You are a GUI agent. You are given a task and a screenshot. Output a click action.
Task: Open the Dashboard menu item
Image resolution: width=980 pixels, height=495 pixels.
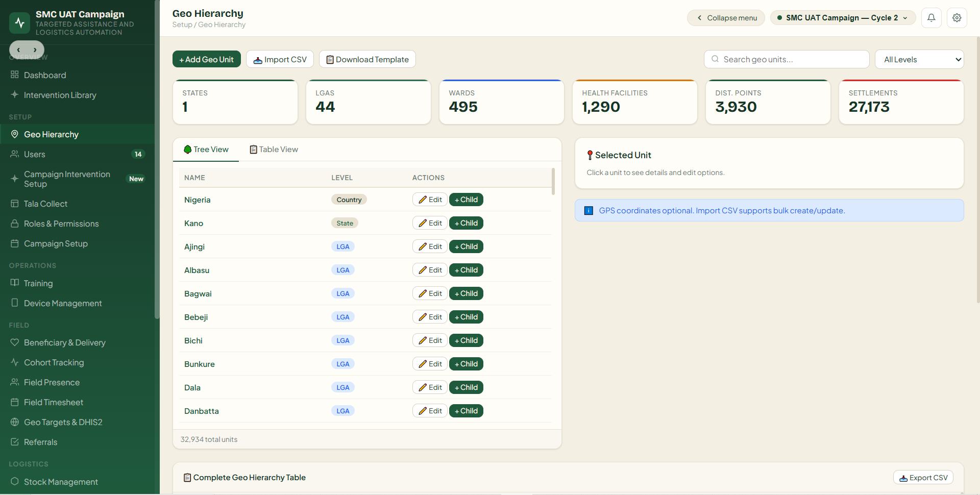77,75
